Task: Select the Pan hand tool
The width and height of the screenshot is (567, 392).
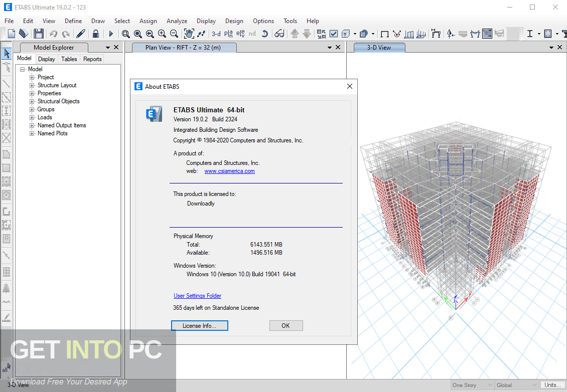Action: (189, 34)
